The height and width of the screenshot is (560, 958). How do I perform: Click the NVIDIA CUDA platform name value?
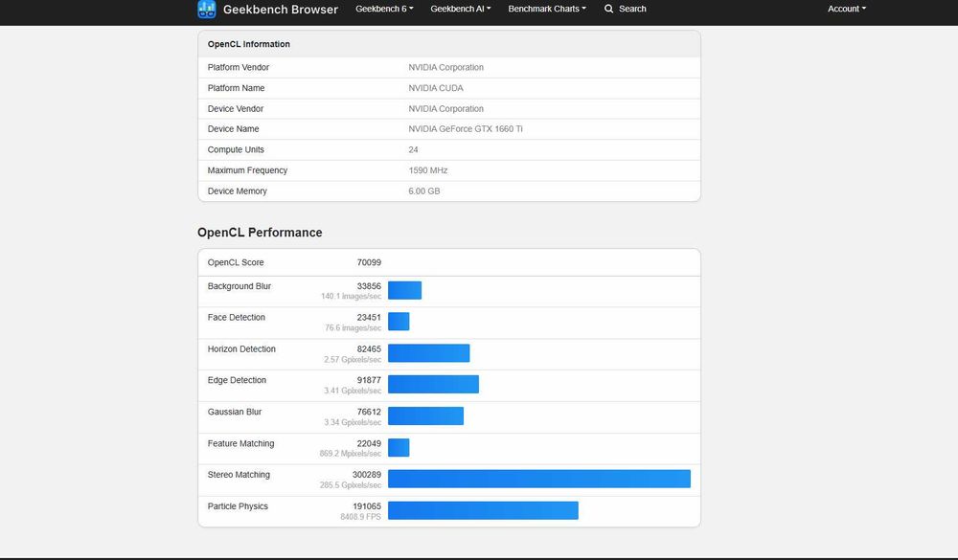tap(436, 88)
